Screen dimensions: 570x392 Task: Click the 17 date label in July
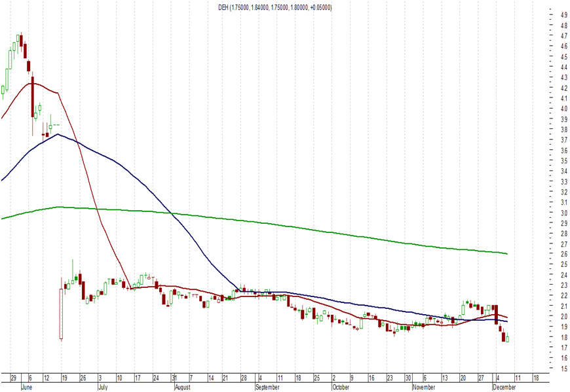(x=138, y=378)
